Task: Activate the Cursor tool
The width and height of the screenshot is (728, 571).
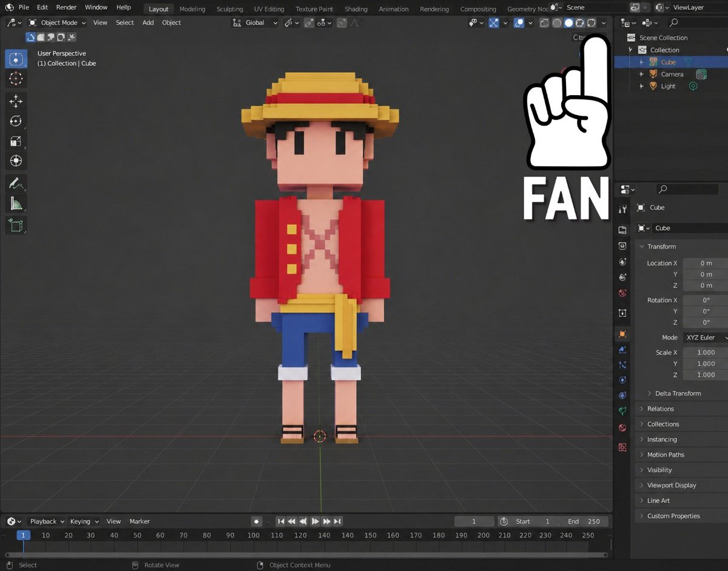Action: click(x=16, y=79)
